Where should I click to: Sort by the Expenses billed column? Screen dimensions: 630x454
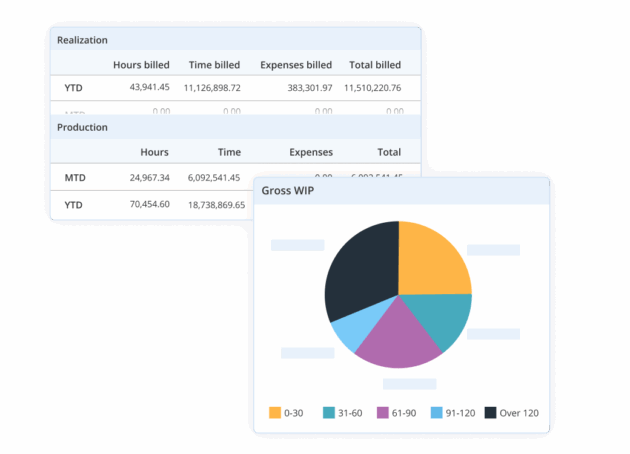click(x=296, y=65)
